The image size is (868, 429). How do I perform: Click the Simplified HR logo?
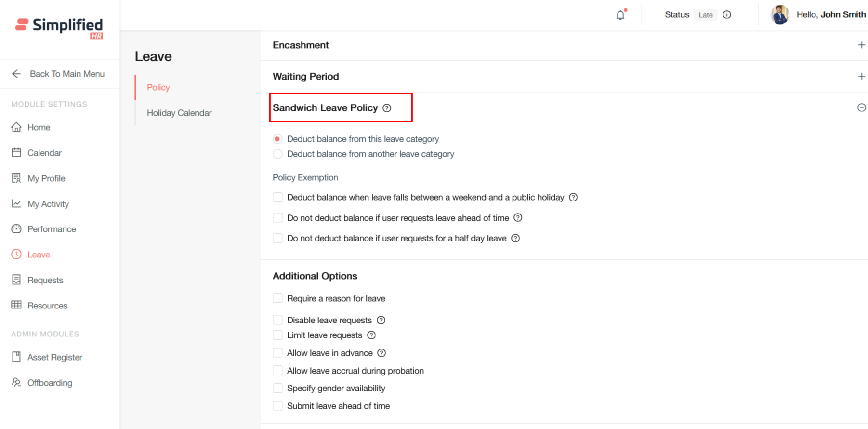coord(59,28)
